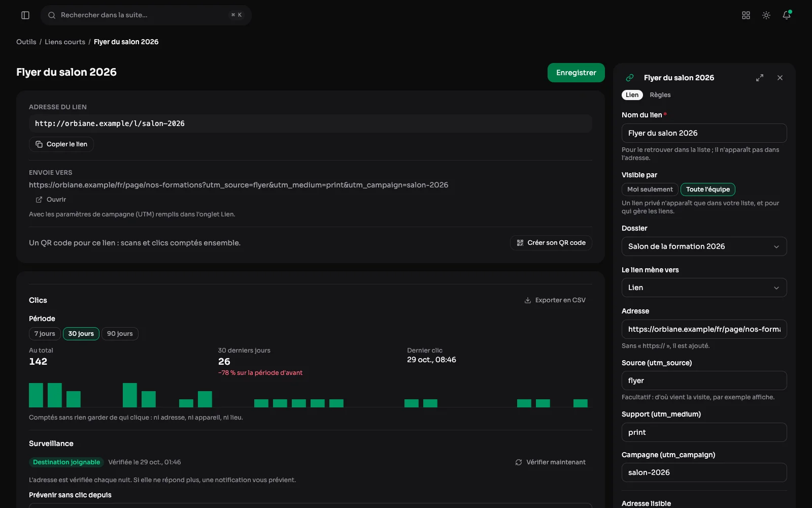
Task: Click the '-78 % sur la période d'avant' text
Action: coord(260,373)
